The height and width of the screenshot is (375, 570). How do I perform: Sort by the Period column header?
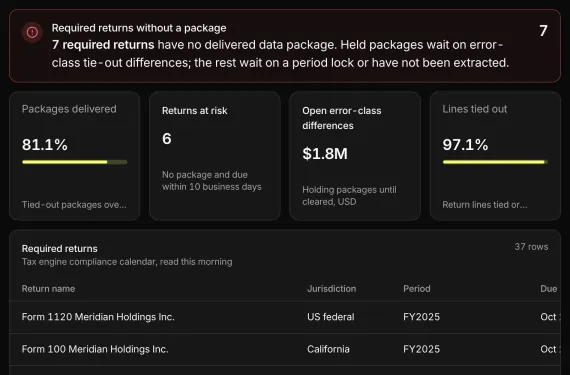tap(417, 289)
